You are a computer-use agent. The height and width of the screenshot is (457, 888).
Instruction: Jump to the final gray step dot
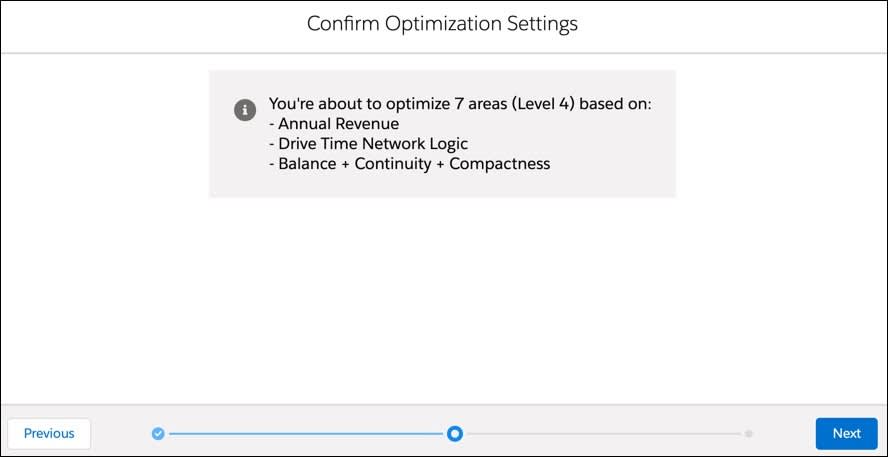point(749,434)
